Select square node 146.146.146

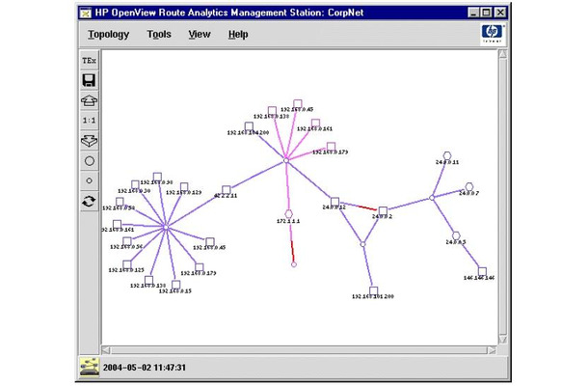(x=482, y=271)
